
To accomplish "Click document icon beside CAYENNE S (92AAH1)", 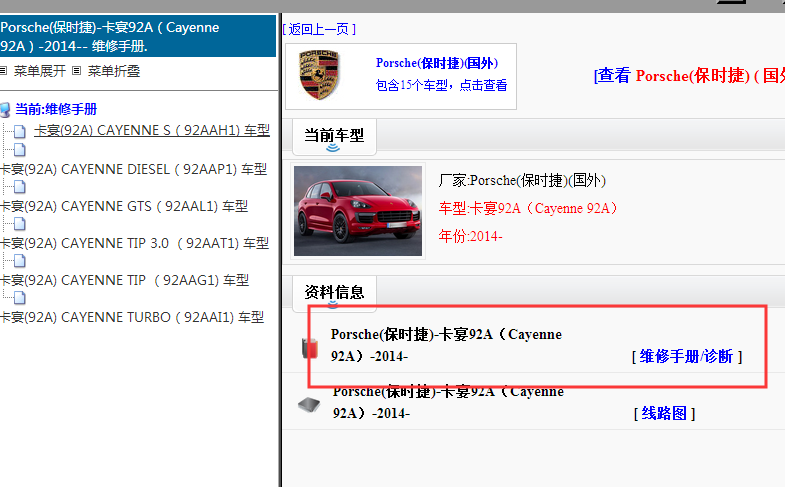I will click(x=20, y=132).
